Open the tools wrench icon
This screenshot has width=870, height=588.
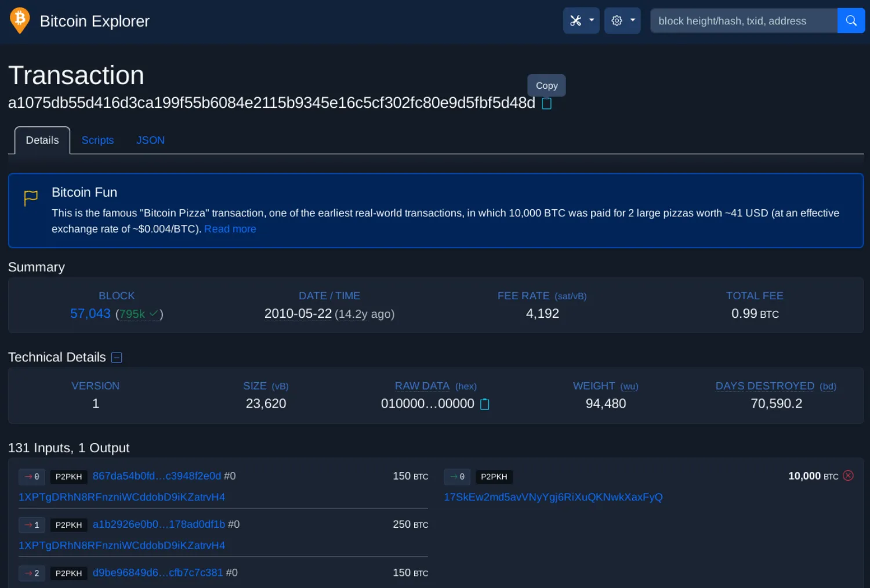[575, 20]
